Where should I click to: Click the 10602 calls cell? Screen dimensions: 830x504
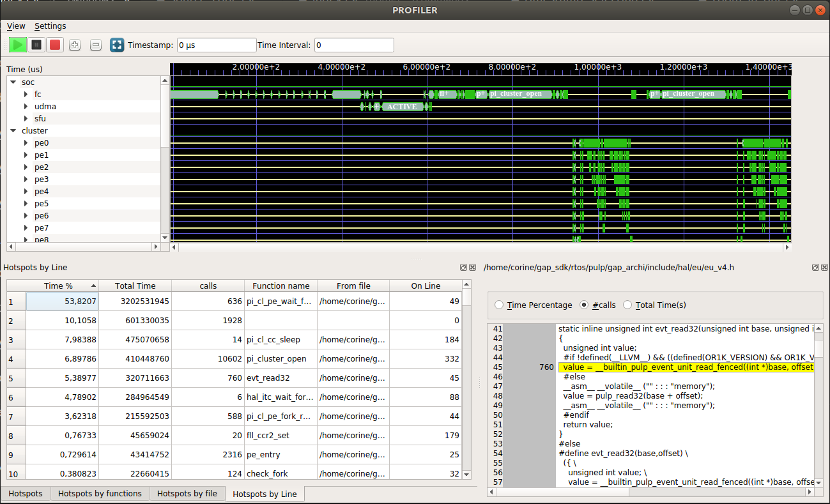(208, 359)
